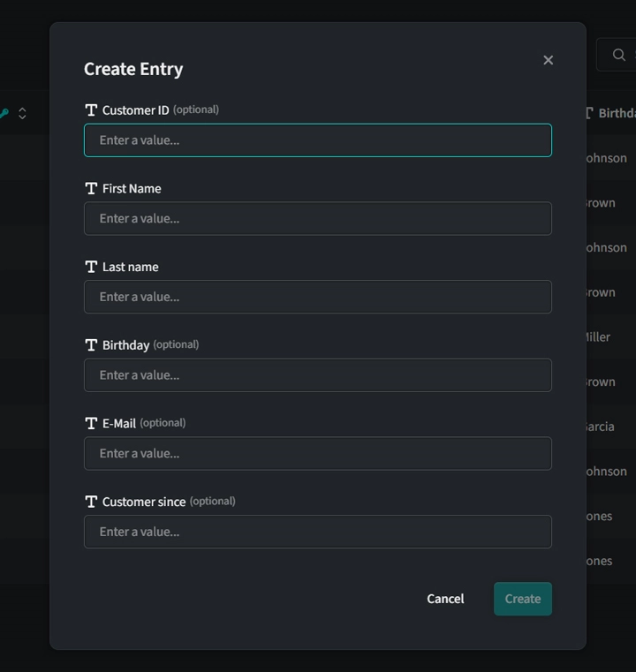
Task: Click the Miller cell in background table
Action: click(x=598, y=337)
